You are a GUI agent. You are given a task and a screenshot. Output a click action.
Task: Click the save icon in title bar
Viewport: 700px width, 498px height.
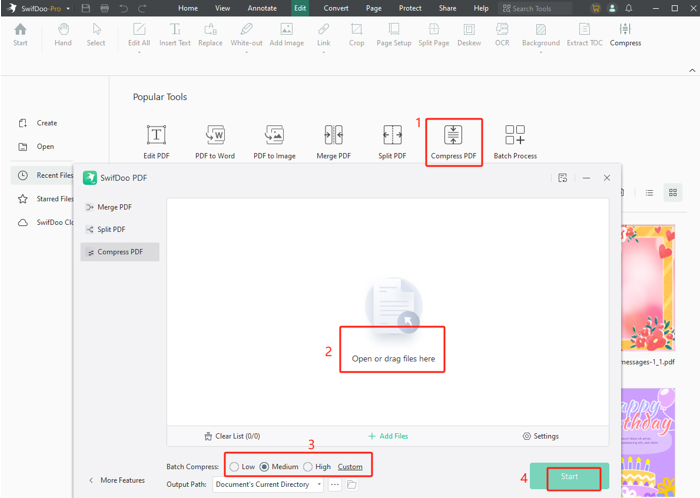tap(86, 8)
